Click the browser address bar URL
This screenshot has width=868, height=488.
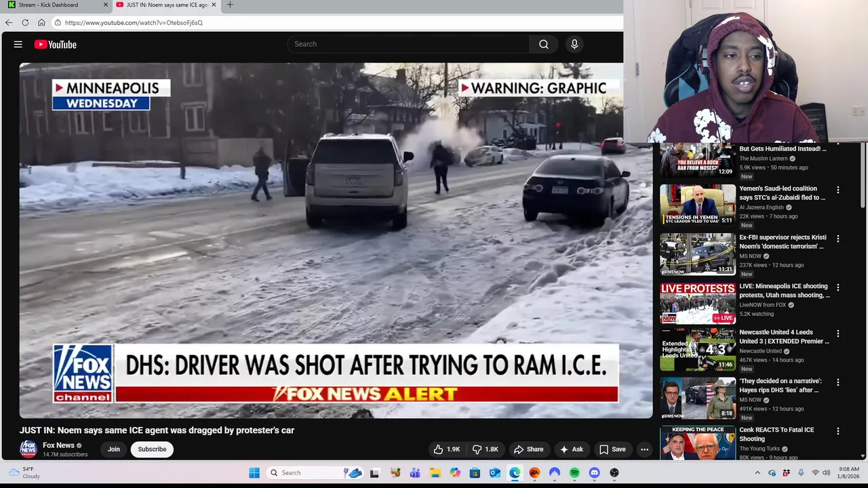(134, 22)
